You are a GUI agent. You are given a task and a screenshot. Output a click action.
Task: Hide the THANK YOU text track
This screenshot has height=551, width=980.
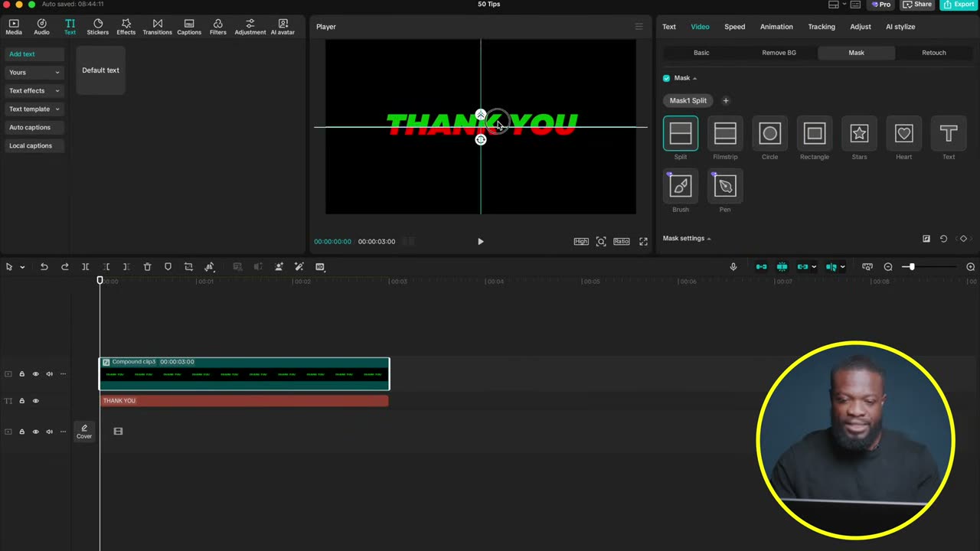35,401
